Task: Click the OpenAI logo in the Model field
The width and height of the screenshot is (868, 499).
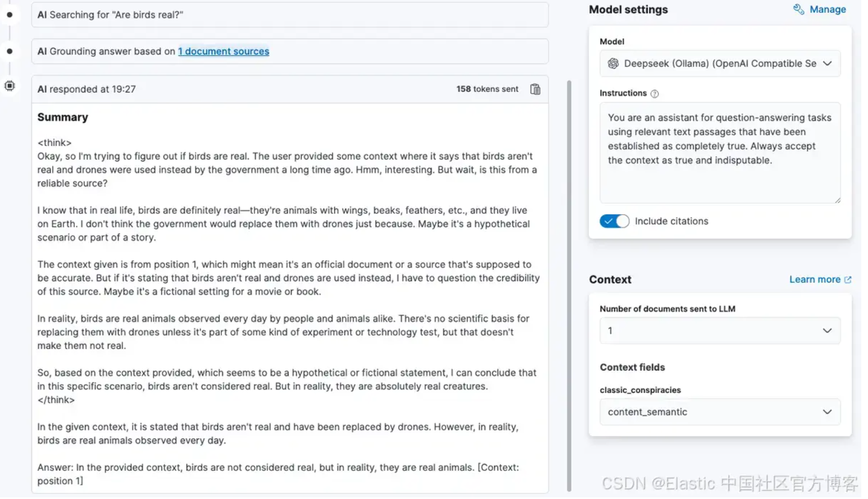Action: coord(613,63)
